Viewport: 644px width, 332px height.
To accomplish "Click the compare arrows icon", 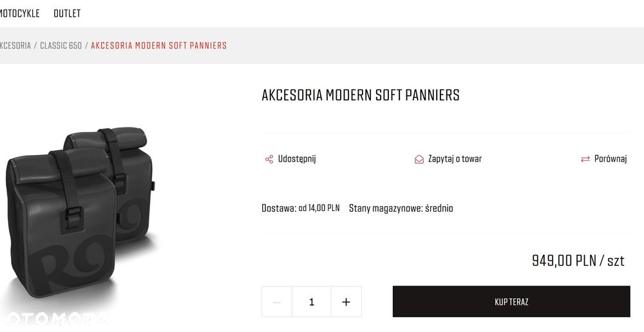I will [585, 159].
